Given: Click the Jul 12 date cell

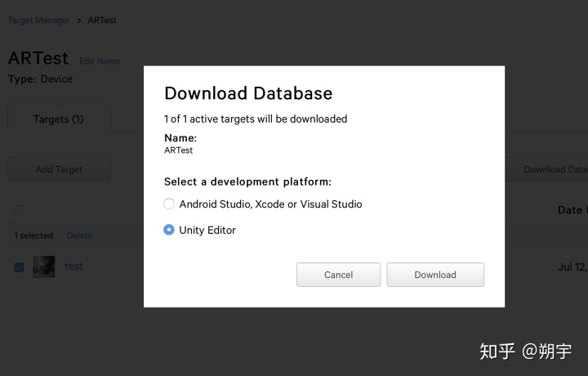Looking at the screenshot, I should click(x=572, y=267).
